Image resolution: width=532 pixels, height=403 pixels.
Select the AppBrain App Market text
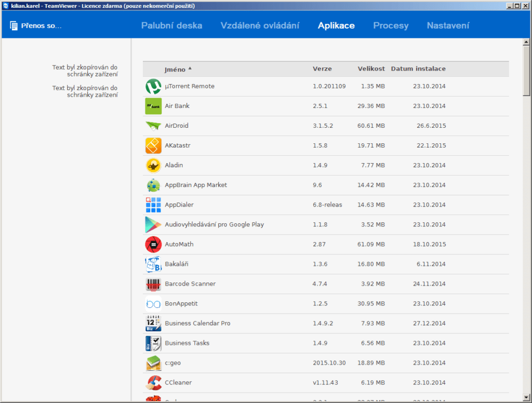coord(196,185)
